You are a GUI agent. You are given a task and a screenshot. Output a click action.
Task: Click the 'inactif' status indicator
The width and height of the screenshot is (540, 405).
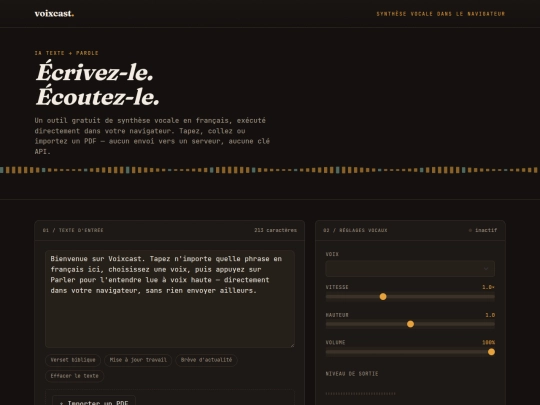pos(483,230)
